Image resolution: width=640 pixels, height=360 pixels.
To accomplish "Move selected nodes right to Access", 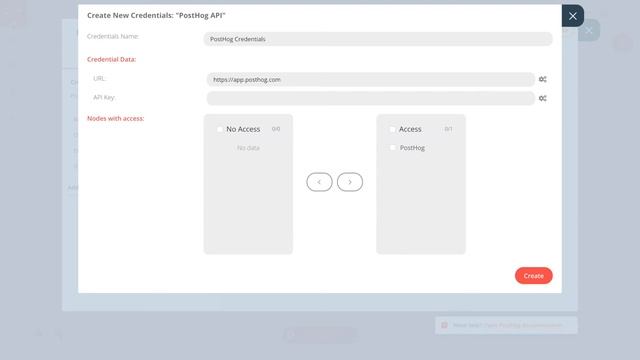I will pyautogui.click(x=350, y=182).
